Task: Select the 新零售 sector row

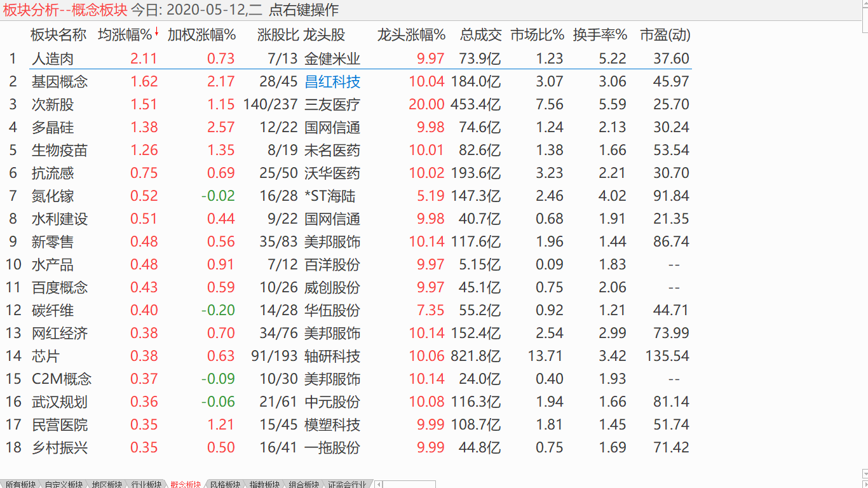Action: click(x=347, y=241)
